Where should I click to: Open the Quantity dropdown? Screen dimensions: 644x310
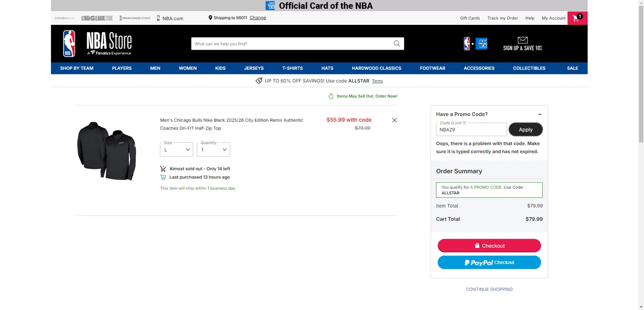click(x=213, y=149)
